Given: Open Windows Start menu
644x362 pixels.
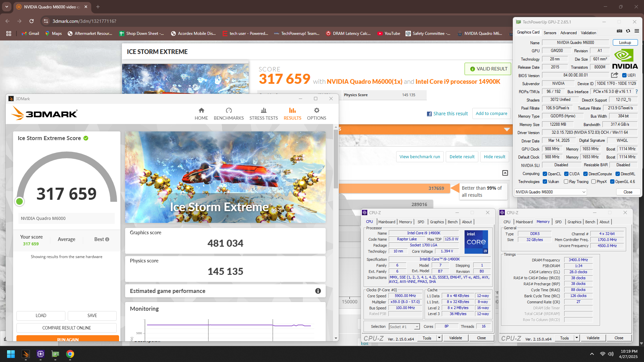Looking at the screenshot, I should (x=11, y=354).
